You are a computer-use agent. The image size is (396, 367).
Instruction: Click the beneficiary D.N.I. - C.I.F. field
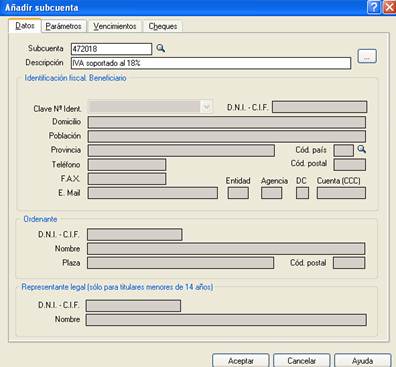[x=319, y=107]
